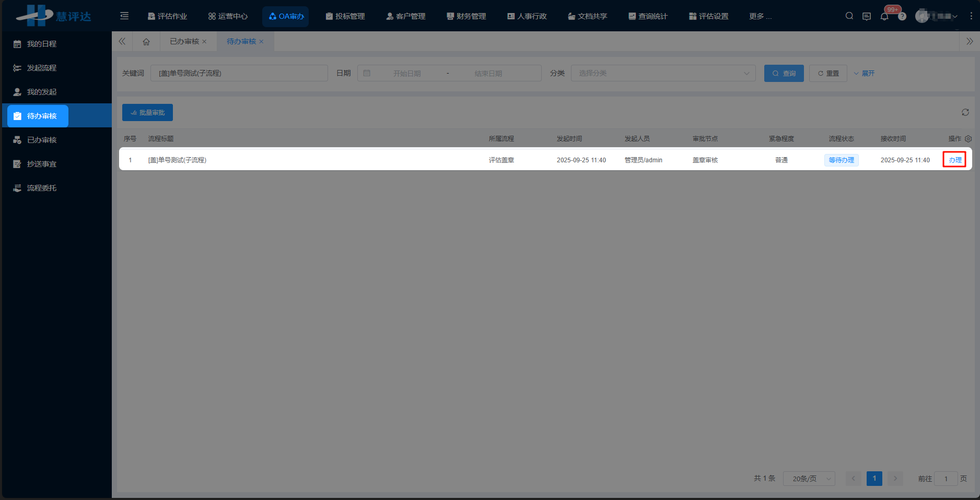Collapse sidebar using the menu fold icon

click(124, 16)
